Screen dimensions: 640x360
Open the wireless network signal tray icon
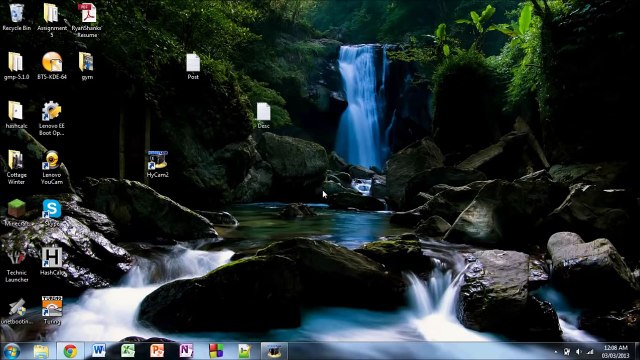click(590, 351)
